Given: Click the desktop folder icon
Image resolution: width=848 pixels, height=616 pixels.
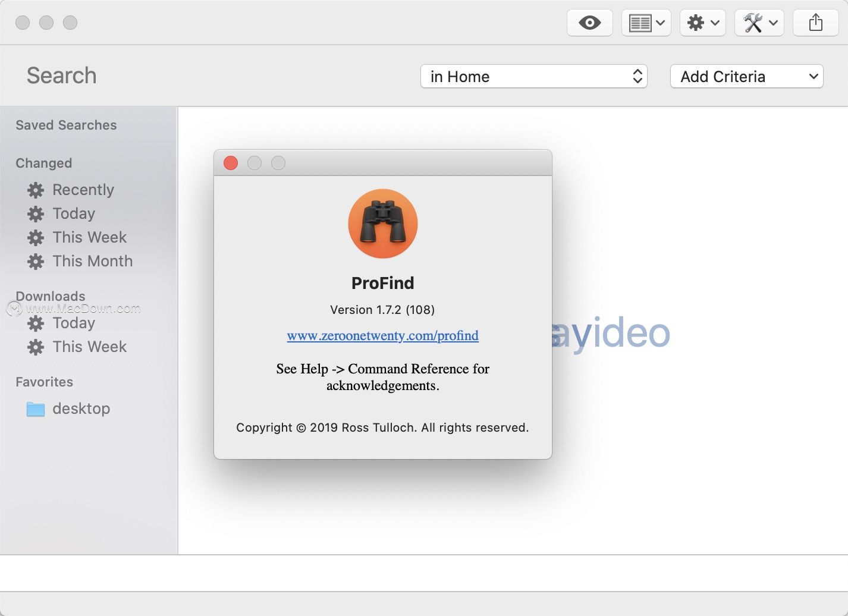Looking at the screenshot, I should [36, 409].
